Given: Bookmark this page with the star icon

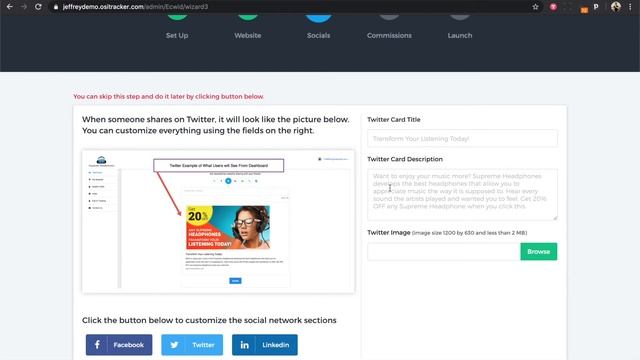Looking at the screenshot, I should tap(535, 7).
